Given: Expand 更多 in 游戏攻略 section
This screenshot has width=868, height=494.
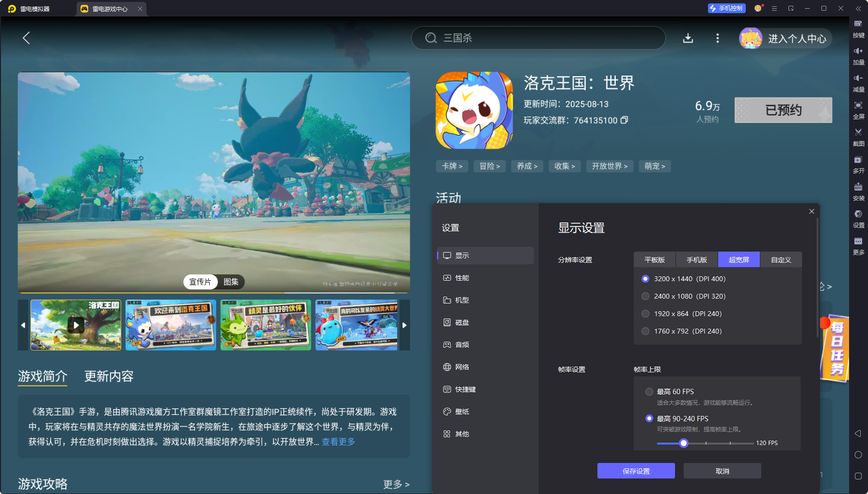Looking at the screenshot, I should (x=396, y=484).
